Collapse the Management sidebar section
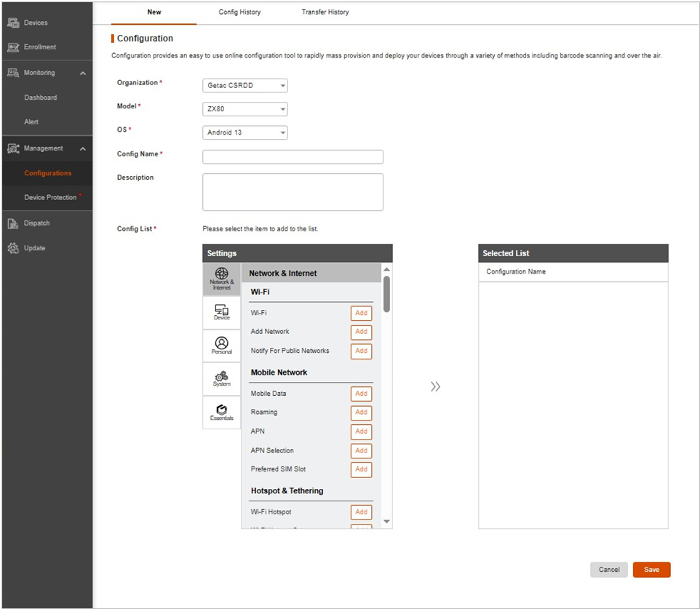 [x=83, y=148]
